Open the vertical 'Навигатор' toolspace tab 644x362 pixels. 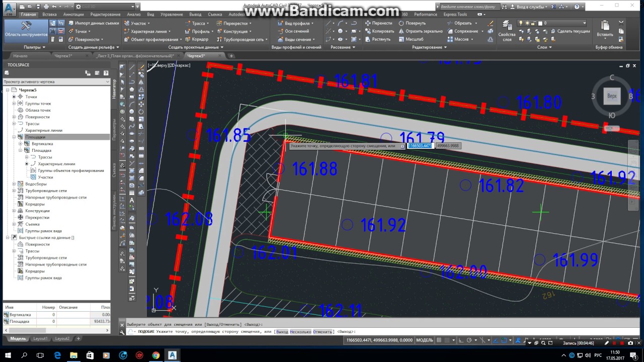[114, 88]
